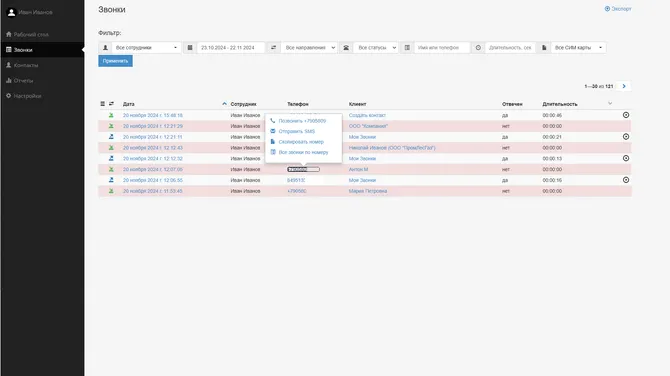Screen dimensions: 670x376
Task: Click the user avatar icon beside Иван Иванов
Action: [12, 12]
